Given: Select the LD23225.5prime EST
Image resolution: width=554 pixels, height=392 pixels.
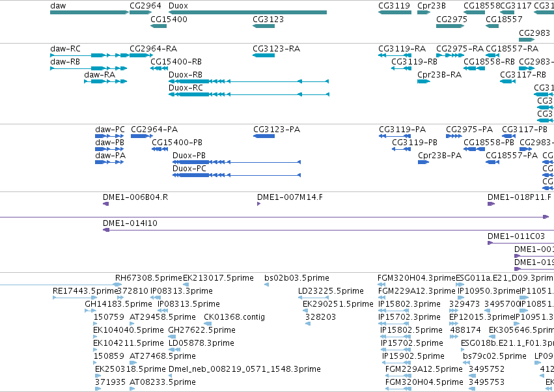Looking at the screenshot, I should tap(314, 298).
